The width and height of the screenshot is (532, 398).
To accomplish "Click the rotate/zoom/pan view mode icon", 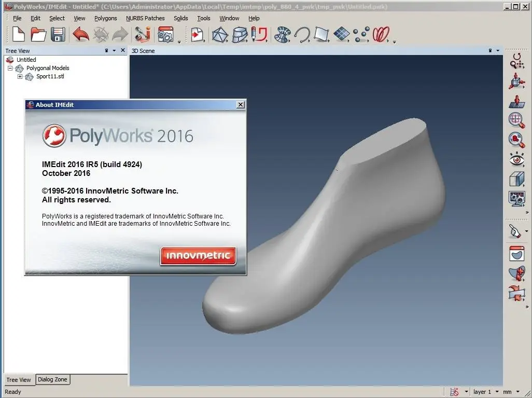I will tap(517, 61).
